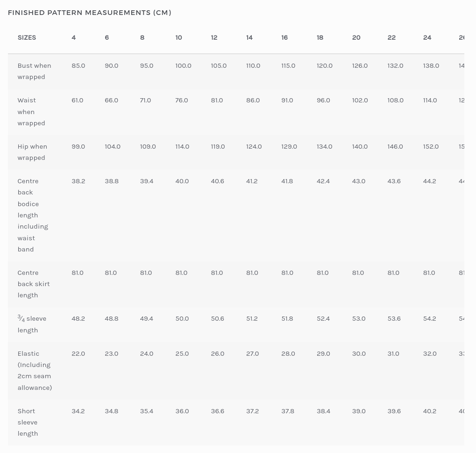Select the size 10 column header
The image size is (476, 453).
click(x=178, y=37)
